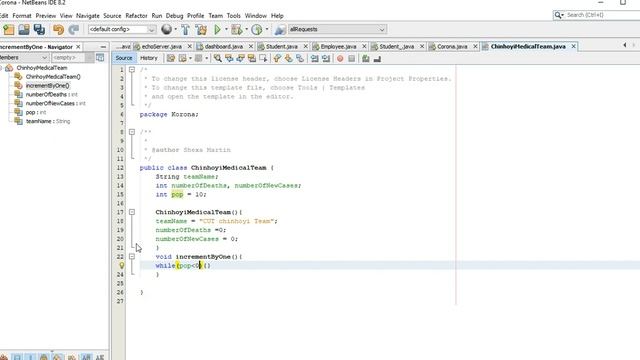Screen dimensions: 640x360
Task: Click the lightbulb hint on line 23
Action: (x=122, y=265)
